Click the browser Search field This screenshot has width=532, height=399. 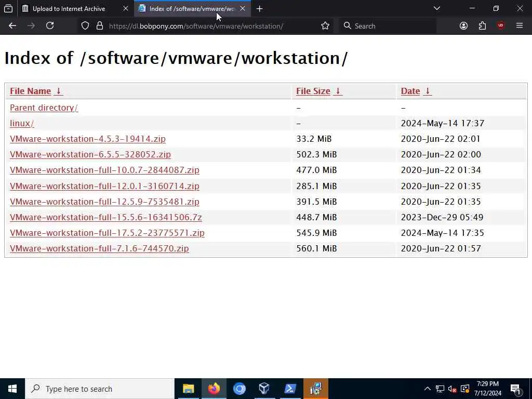click(x=388, y=26)
